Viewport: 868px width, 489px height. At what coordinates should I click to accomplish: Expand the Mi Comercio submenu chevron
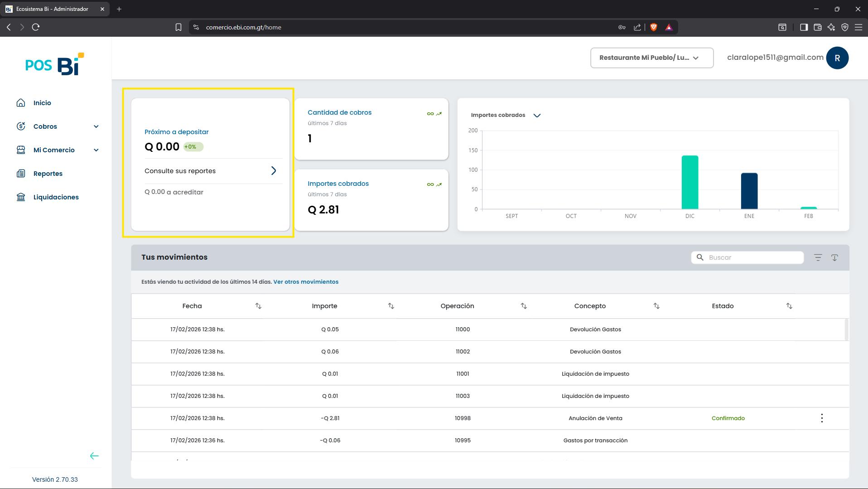96,150
